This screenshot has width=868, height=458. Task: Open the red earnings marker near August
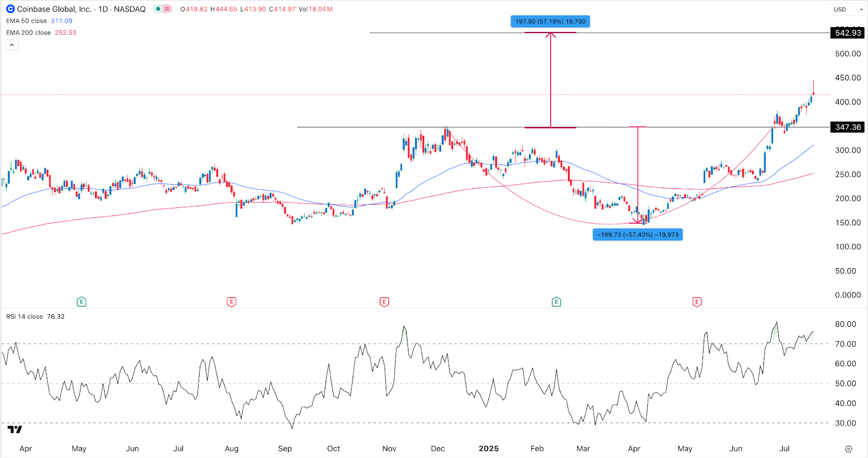pyautogui.click(x=232, y=302)
